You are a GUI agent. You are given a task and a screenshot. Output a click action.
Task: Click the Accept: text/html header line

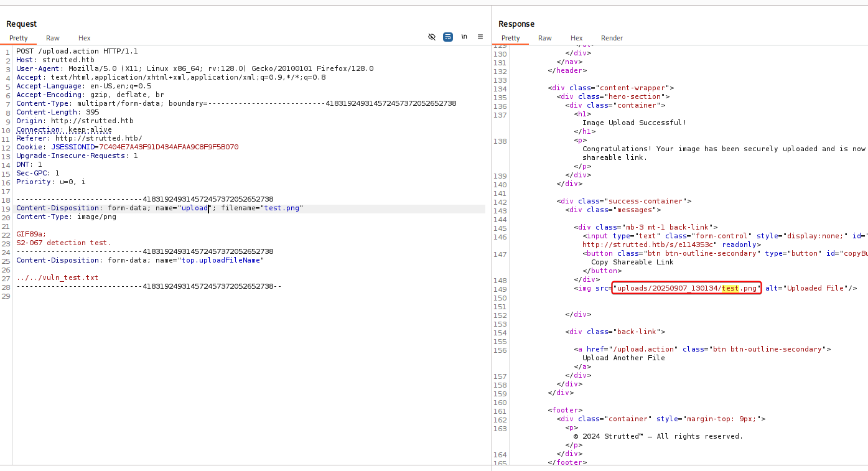click(x=171, y=77)
